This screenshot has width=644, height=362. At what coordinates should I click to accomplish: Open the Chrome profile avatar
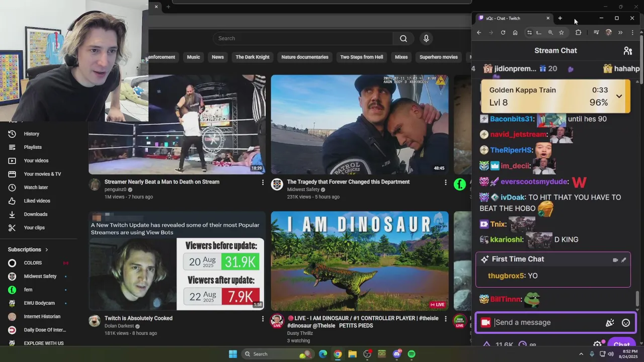click(x=608, y=33)
